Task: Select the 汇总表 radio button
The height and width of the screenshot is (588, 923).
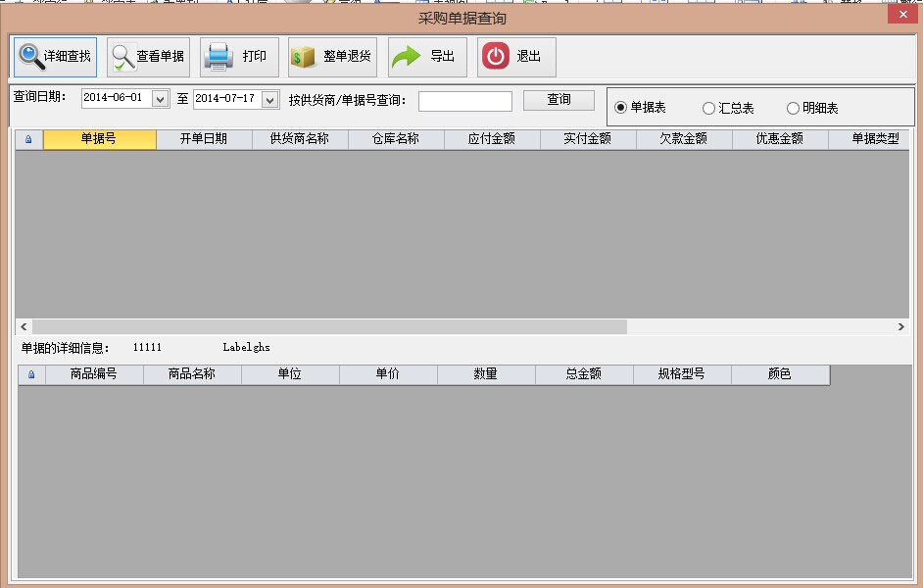Action: tap(708, 108)
